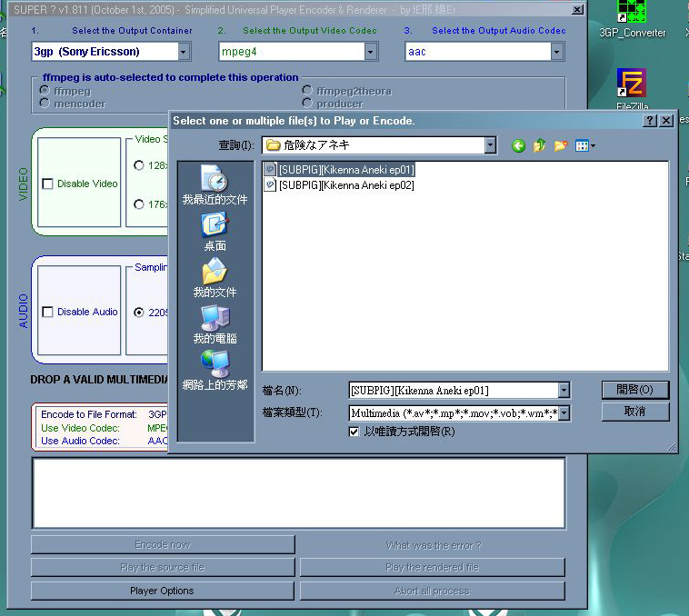
Task: Click the Player Options button
Action: 162,591
